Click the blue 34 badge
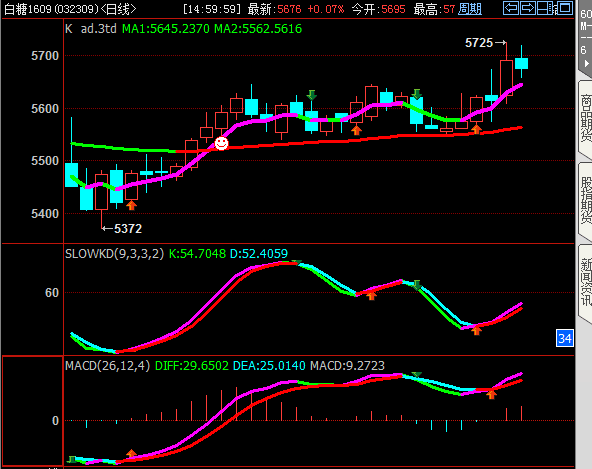Screen dimensions: 592x469 pyautogui.click(x=565, y=338)
